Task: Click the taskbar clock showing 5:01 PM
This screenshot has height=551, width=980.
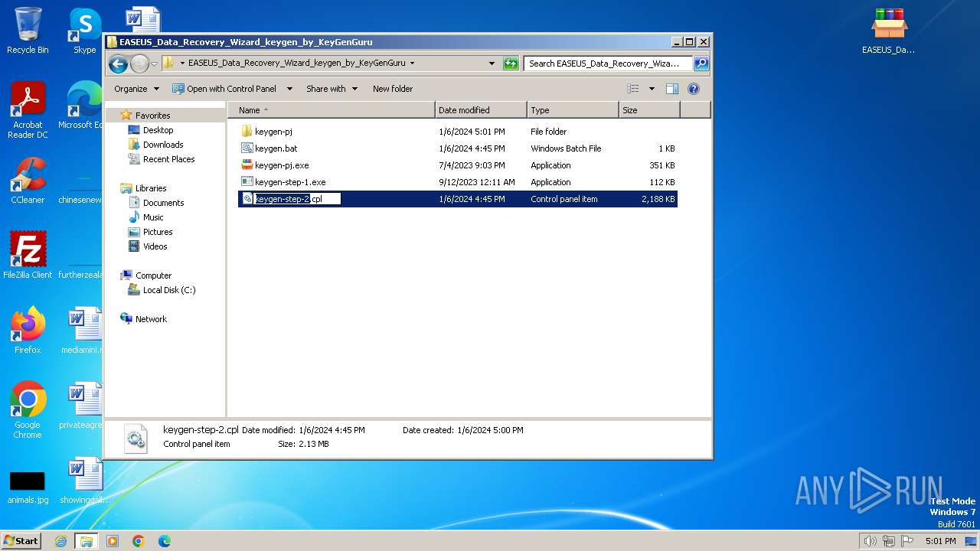Action: coord(940,541)
